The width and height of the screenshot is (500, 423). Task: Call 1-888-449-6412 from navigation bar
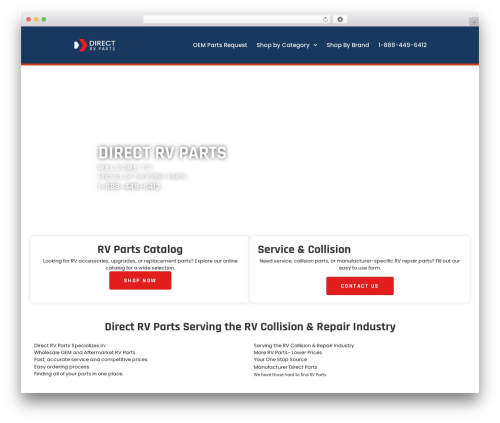click(402, 45)
